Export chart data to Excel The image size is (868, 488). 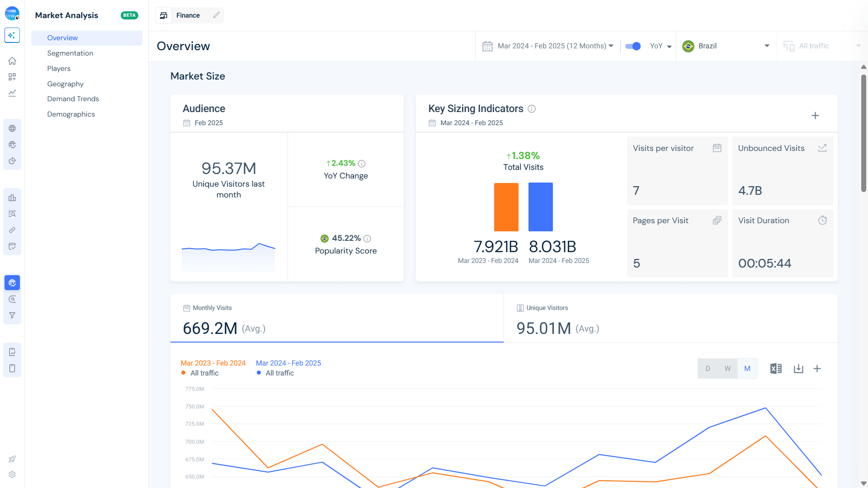(x=776, y=369)
